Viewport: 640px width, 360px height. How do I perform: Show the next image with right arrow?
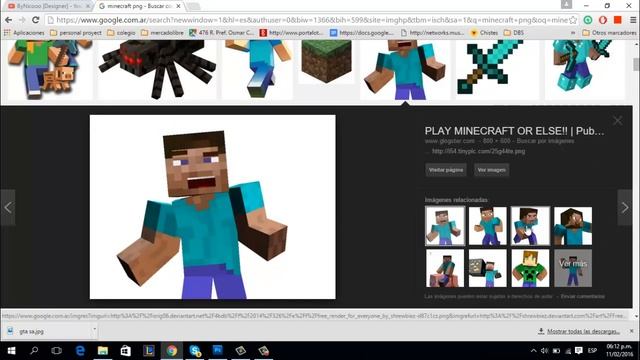[624, 207]
